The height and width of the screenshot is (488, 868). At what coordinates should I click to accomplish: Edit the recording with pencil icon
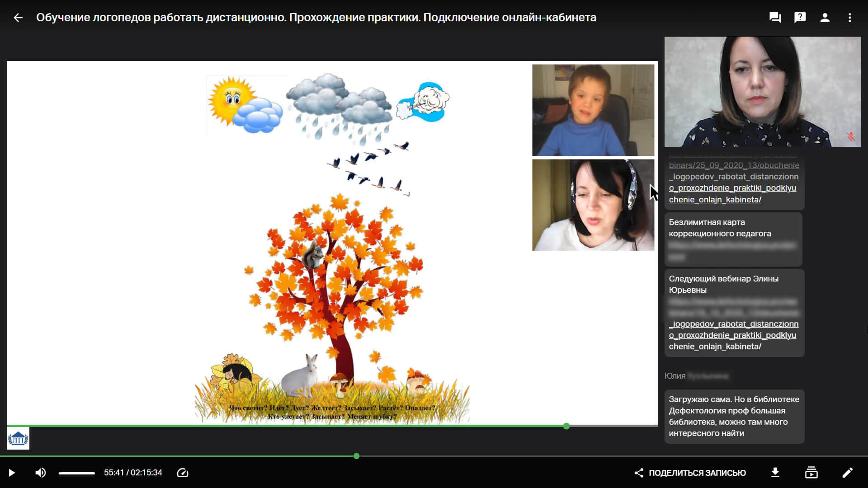coord(847,473)
